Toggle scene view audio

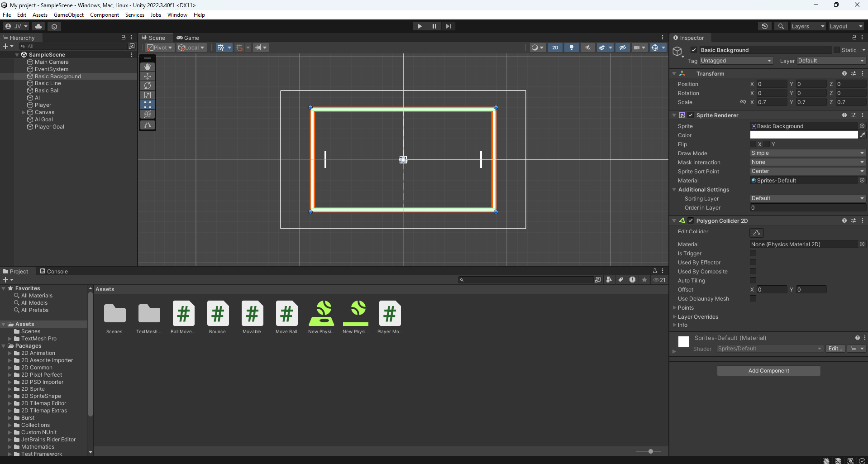[587, 47]
